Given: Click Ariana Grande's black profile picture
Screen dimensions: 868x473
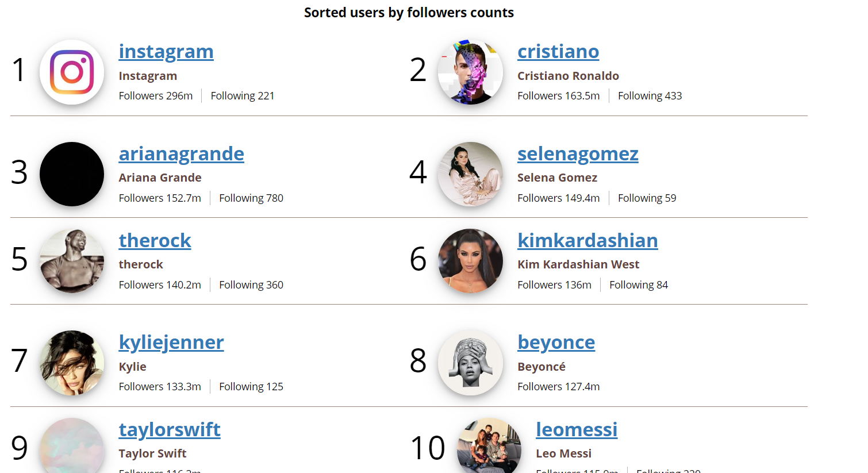Looking at the screenshot, I should 72,174.
